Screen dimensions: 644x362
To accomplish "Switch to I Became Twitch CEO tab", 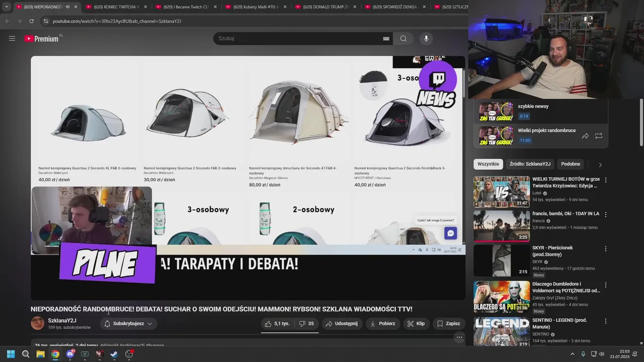I will [x=185, y=7].
